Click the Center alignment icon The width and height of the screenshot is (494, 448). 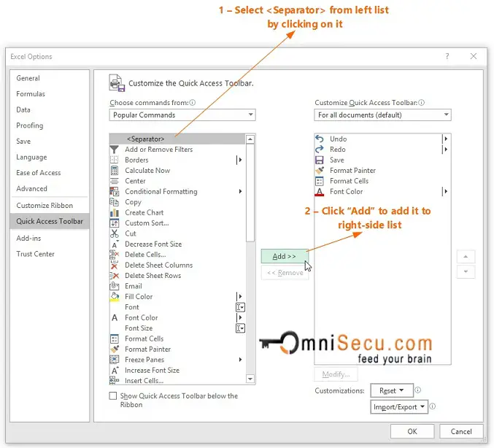coord(114,181)
